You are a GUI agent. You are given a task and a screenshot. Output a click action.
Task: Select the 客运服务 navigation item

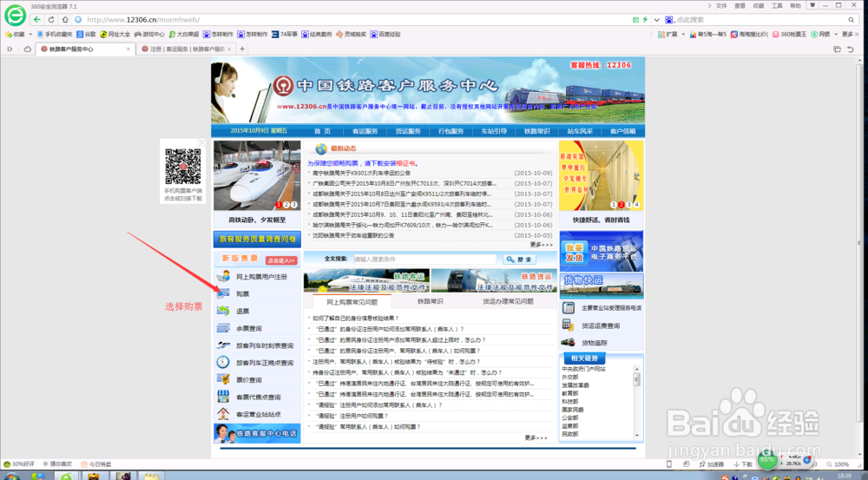tap(365, 131)
